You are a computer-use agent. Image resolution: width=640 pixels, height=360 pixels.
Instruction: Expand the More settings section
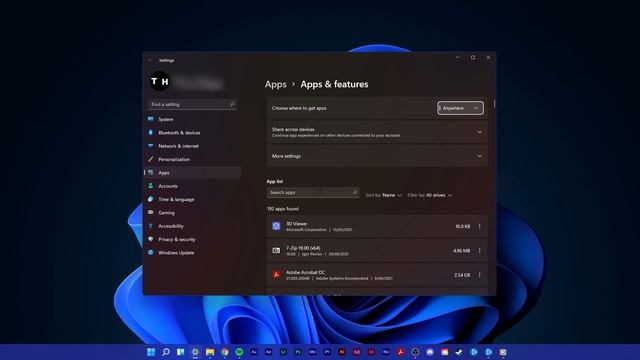point(377,156)
